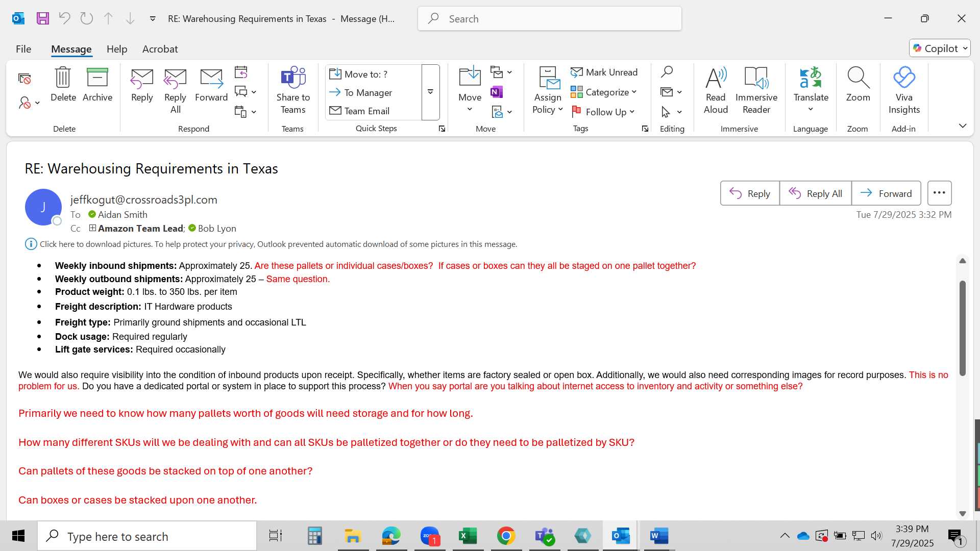Click sender avatar J

tap(43, 207)
